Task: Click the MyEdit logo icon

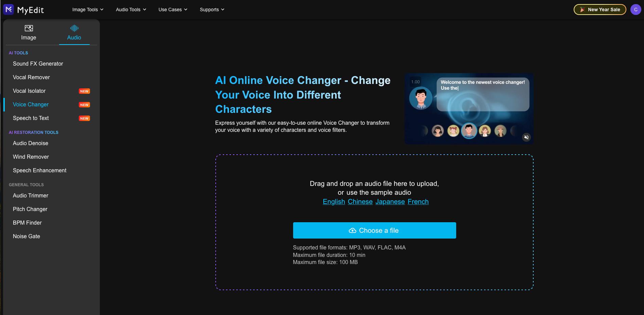Action: click(8, 9)
